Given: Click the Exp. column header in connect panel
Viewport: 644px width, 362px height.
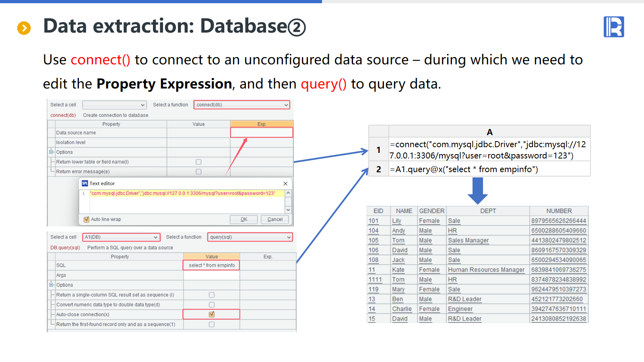Looking at the screenshot, I should (x=262, y=124).
